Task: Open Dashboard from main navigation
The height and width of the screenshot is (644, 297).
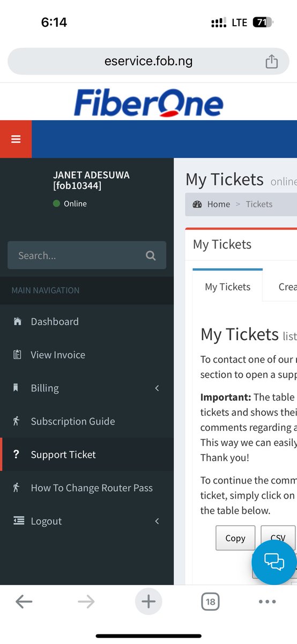Action: coord(87,321)
